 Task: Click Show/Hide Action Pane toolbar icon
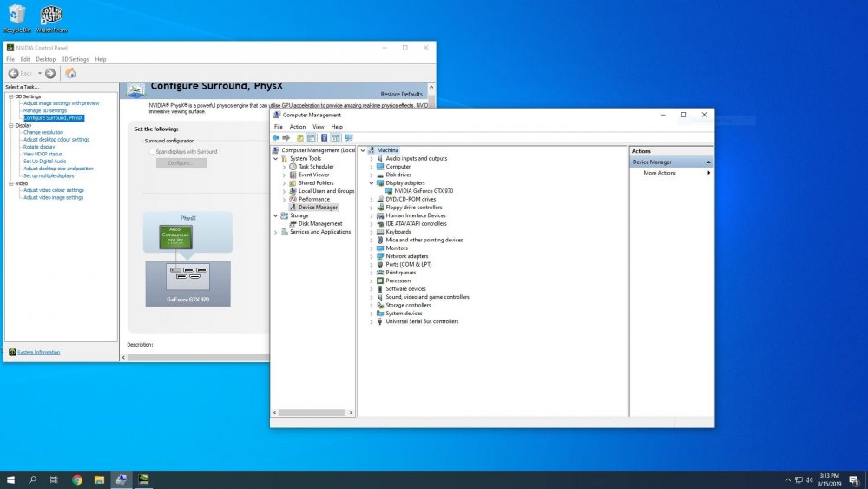tap(335, 138)
